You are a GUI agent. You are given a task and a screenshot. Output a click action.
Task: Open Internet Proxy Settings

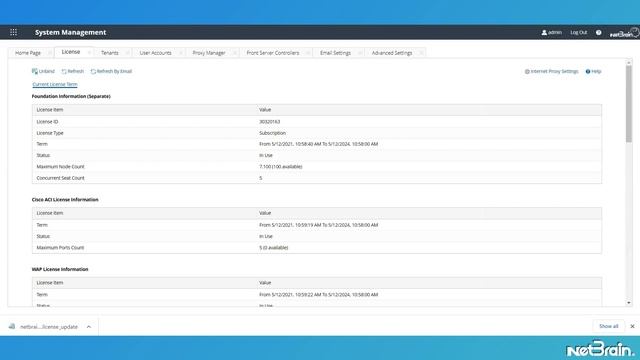(551, 71)
